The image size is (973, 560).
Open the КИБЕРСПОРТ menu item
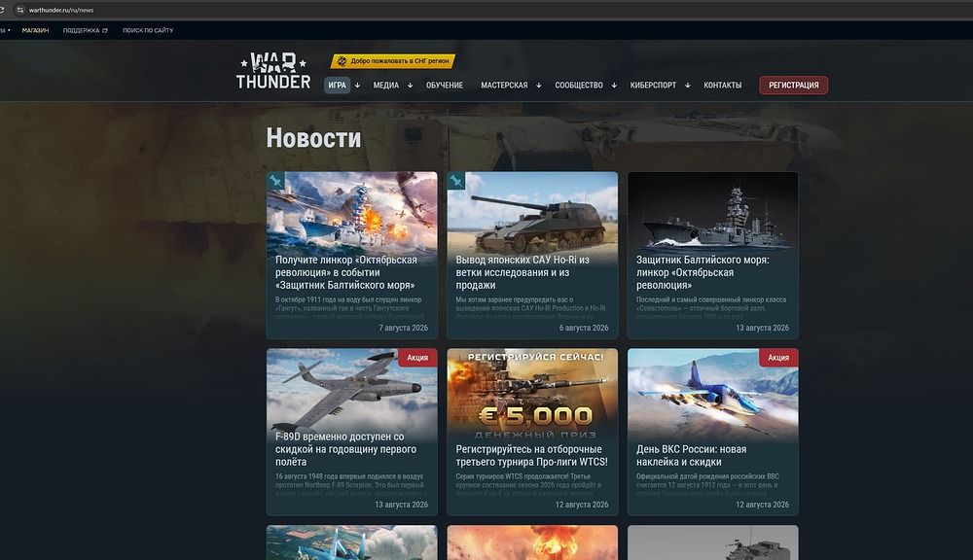pyautogui.click(x=654, y=85)
